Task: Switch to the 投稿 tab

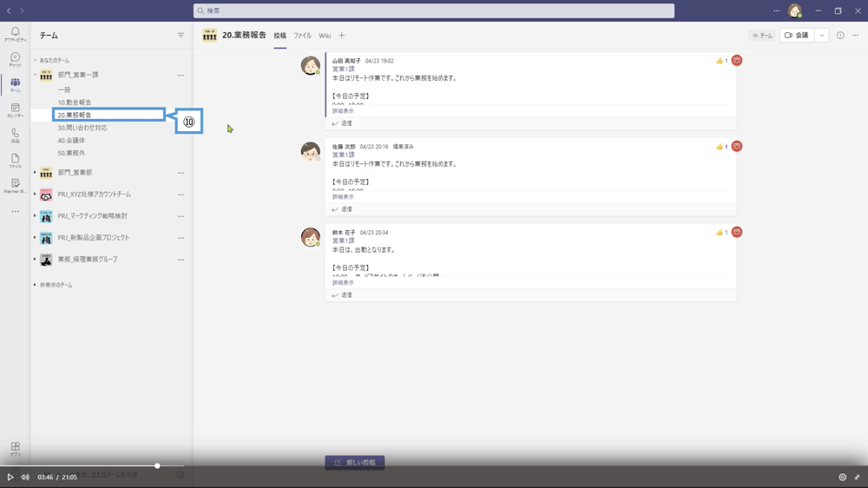Action: (x=280, y=36)
